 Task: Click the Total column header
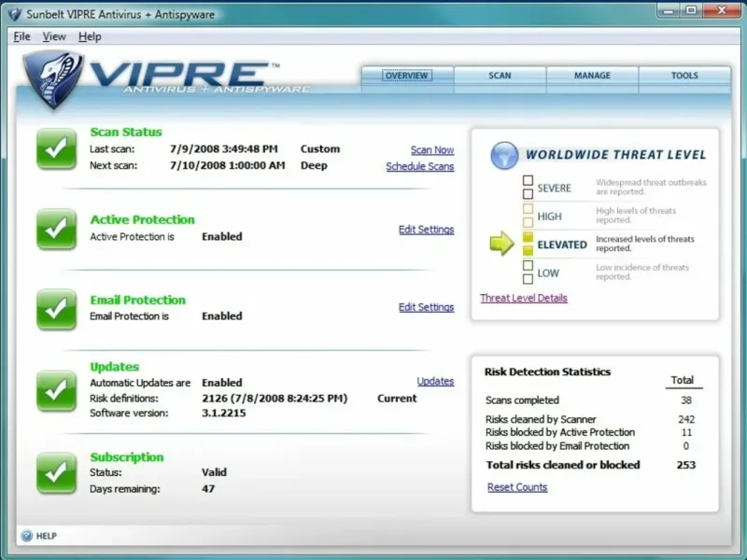coord(683,380)
